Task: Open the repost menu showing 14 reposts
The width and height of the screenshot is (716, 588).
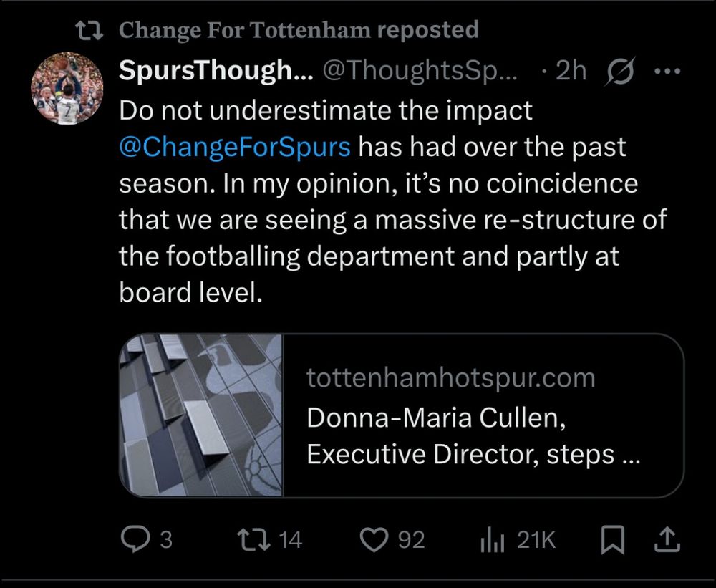Action: (253, 539)
